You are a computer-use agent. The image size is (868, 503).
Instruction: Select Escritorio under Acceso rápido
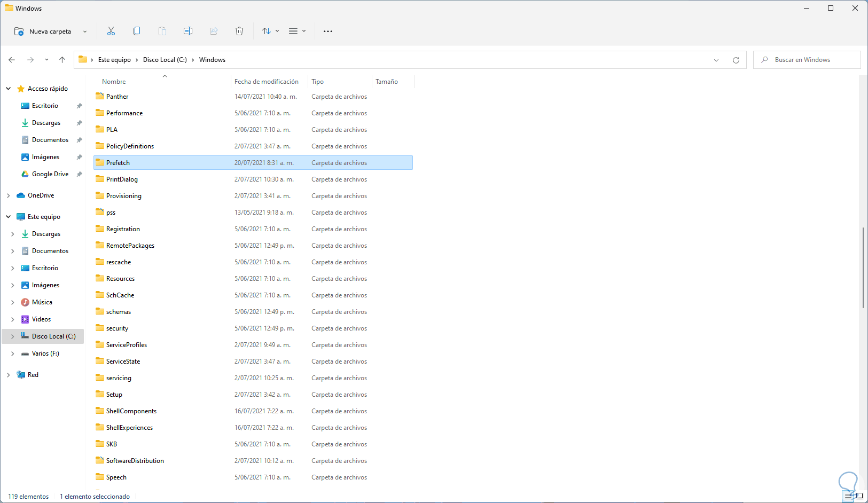[45, 106]
